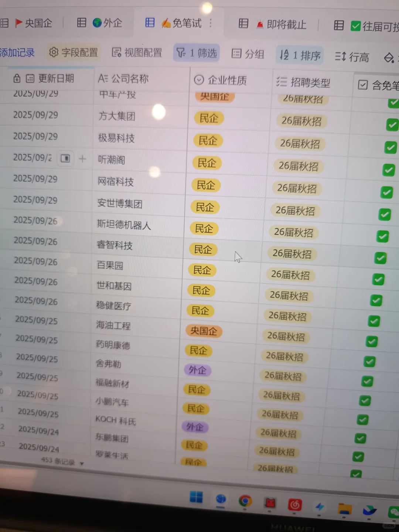Image resolution: width=399 pixels, height=532 pixels.
Task: Open the Windows Start menu
Action: click(196, 497)
